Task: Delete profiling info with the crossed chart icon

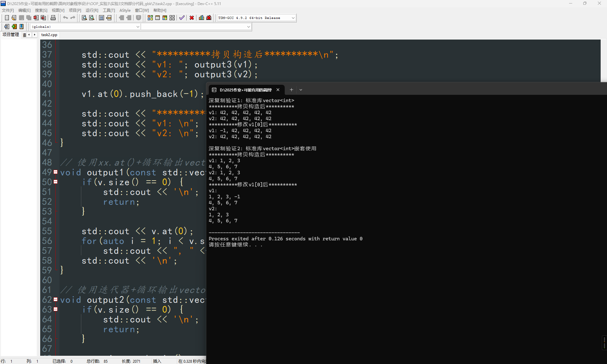Action: click(209, 18)
